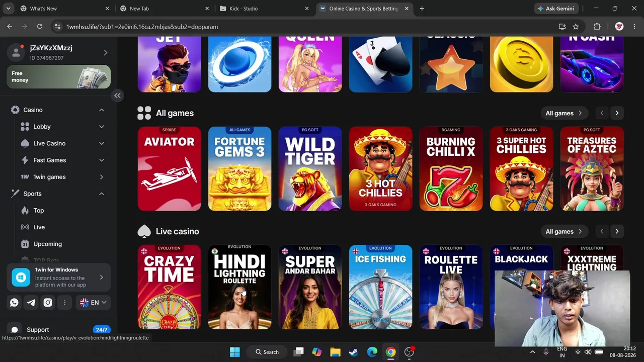Open the EN language dropdown

click(x=94, y=302)
